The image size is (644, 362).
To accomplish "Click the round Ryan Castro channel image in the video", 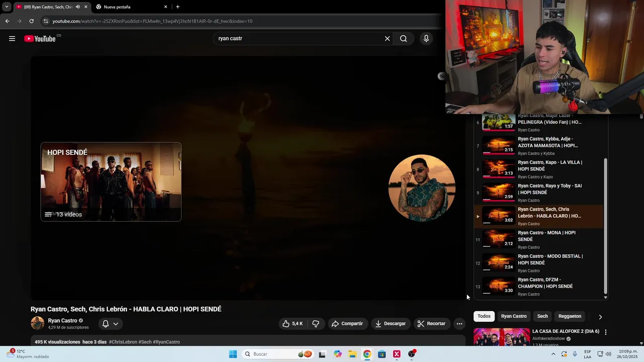I will [x=422, y=188].
